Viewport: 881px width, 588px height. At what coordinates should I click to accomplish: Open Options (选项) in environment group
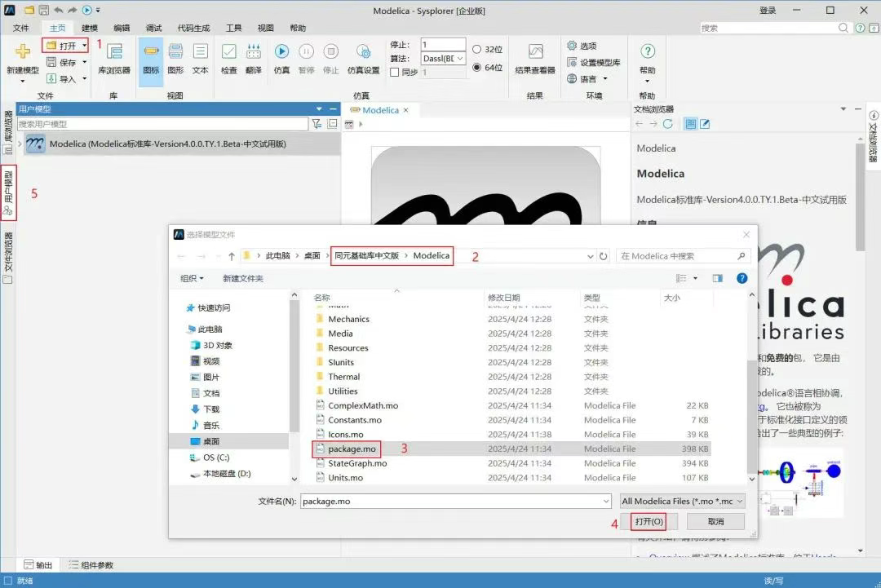(x=582, y=46)
